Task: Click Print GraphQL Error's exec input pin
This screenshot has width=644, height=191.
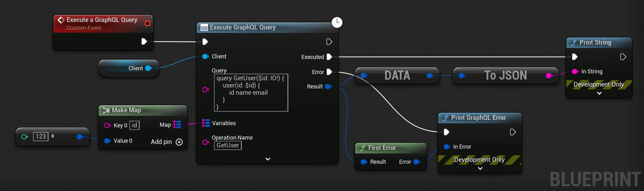Action: 447,132
